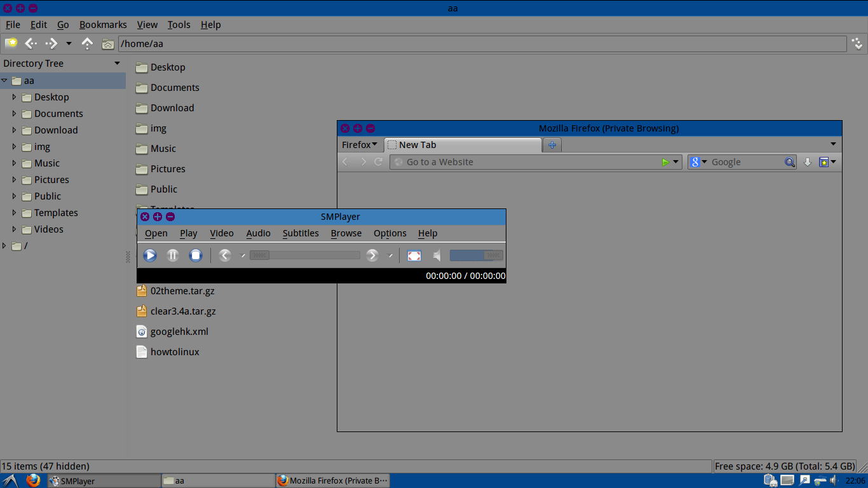Collapse the aa tree node
The width and height of the screenshot is (868, 488).
click(x=4, y=81)
